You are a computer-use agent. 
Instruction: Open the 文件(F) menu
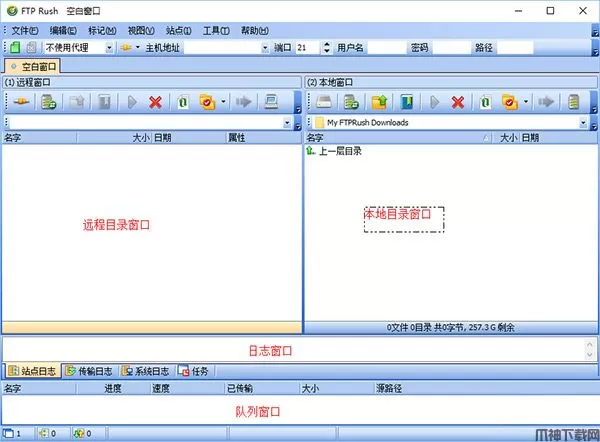coord(25,31)
